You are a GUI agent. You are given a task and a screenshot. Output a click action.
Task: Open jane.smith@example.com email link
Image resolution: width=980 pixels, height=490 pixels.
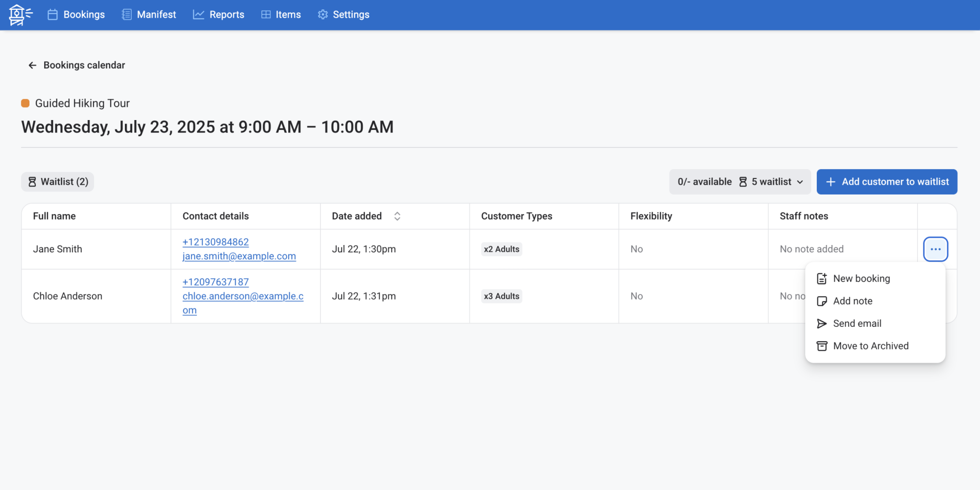239,256
